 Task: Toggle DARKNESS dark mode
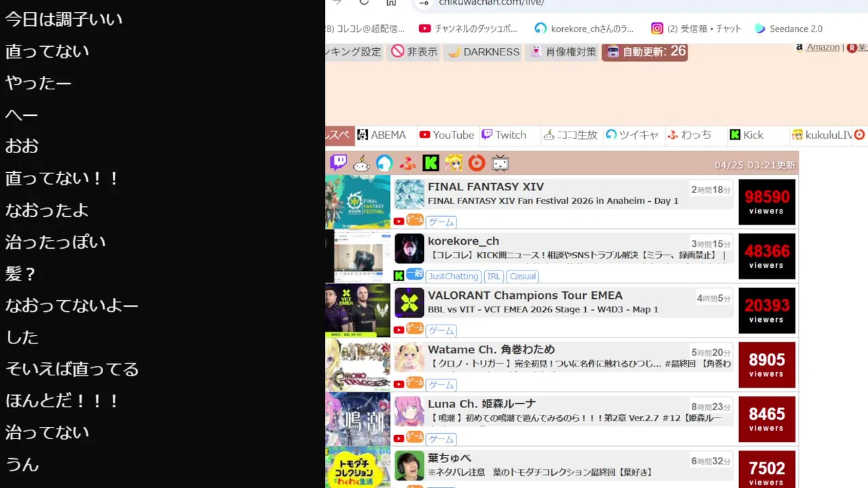pos(483,52)
